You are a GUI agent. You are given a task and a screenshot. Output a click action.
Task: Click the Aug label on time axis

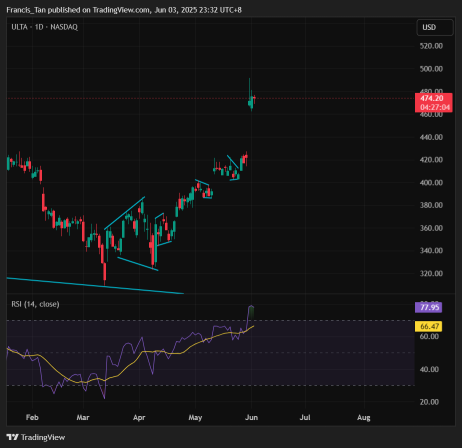pos(364,417)
